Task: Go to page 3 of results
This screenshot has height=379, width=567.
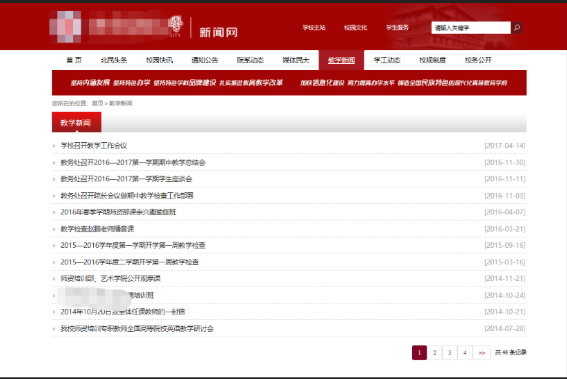Action: 449,353
